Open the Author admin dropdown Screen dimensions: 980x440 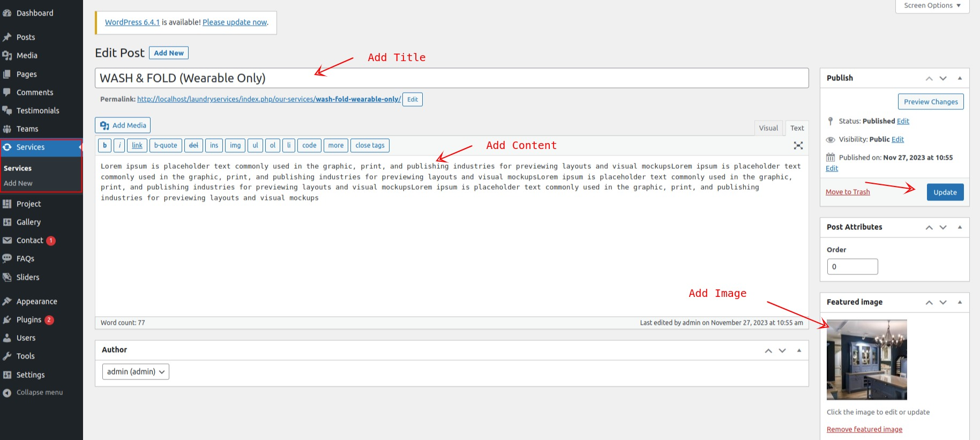(136, 372)
